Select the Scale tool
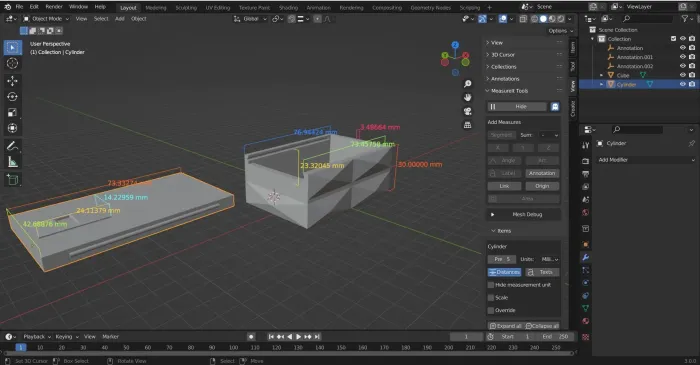Viewport: 700px width, 365px height. pos(12,112)
